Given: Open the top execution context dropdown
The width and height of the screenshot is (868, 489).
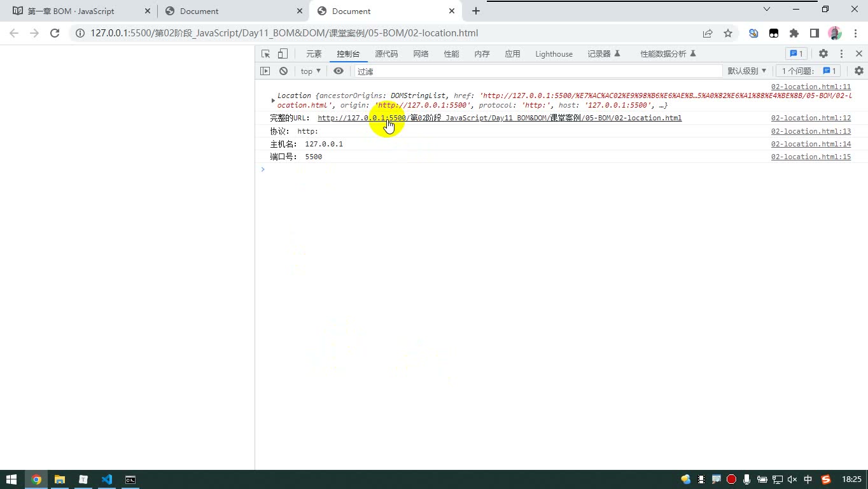Looking at the screenshot, I should [x=311, y=71].
